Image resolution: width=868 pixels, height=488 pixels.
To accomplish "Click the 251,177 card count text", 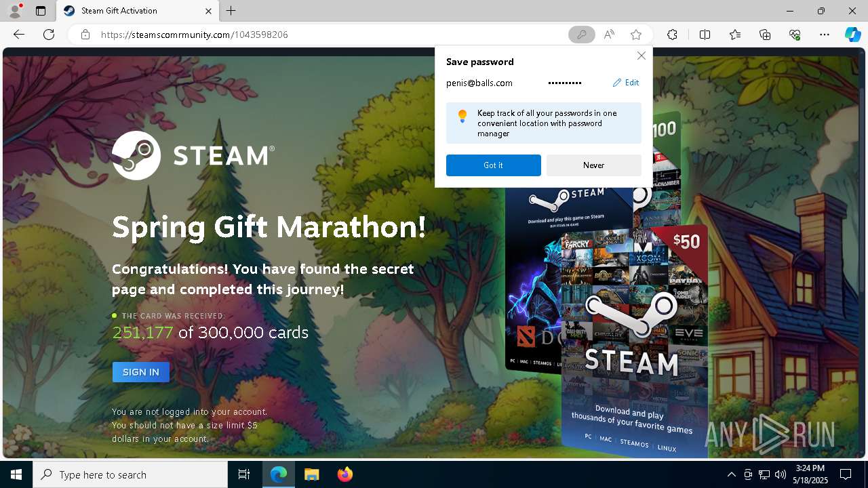I will 142,333.
